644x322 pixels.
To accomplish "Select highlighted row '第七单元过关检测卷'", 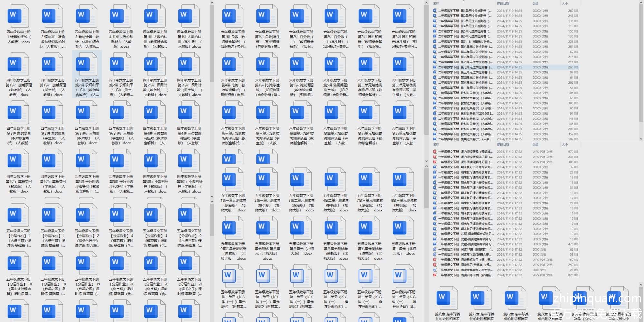I will coord(506,67).
